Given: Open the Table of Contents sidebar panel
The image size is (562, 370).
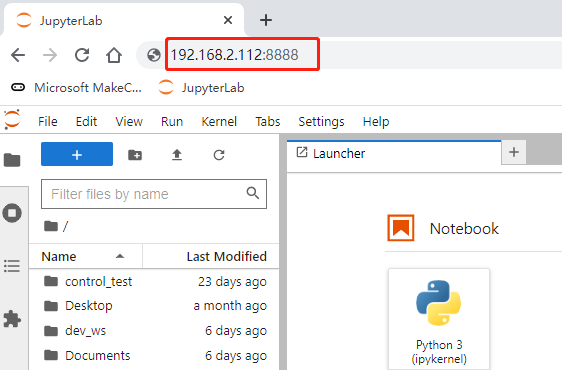Looking at the screenshot, I should click(12, 266).
